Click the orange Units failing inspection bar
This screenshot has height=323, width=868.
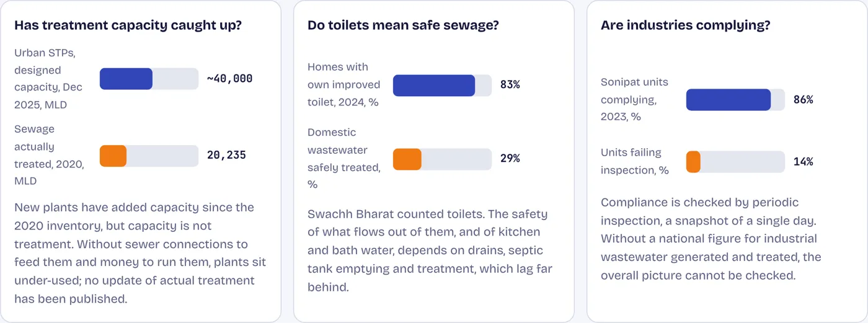pyautogui.click(x=693, y=162)
